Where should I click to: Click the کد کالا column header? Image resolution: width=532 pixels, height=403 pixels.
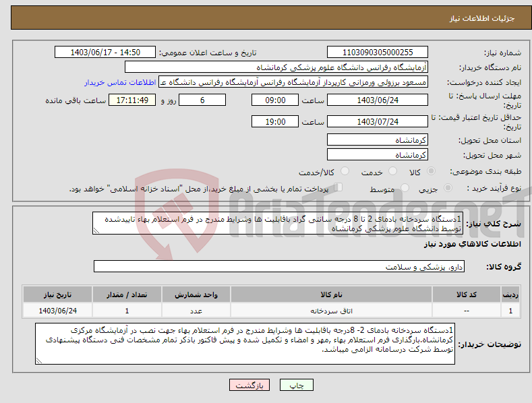coord(466,294)
